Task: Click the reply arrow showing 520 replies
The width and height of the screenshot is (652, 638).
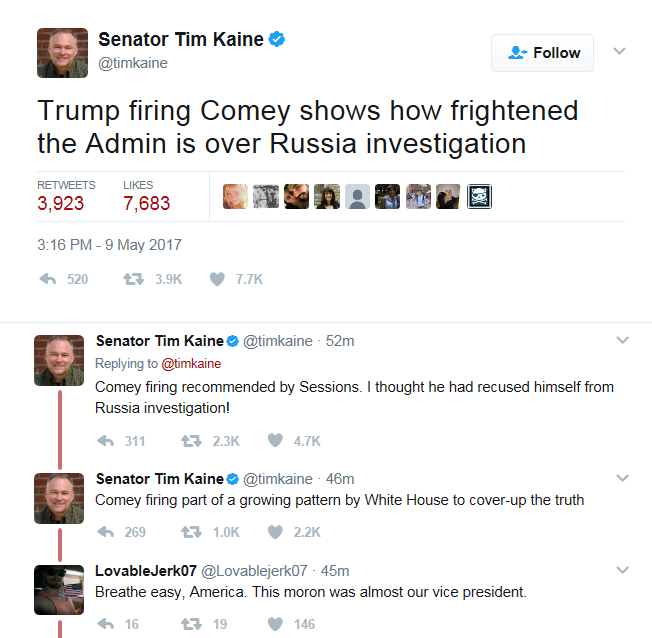Action: point(47,279)
